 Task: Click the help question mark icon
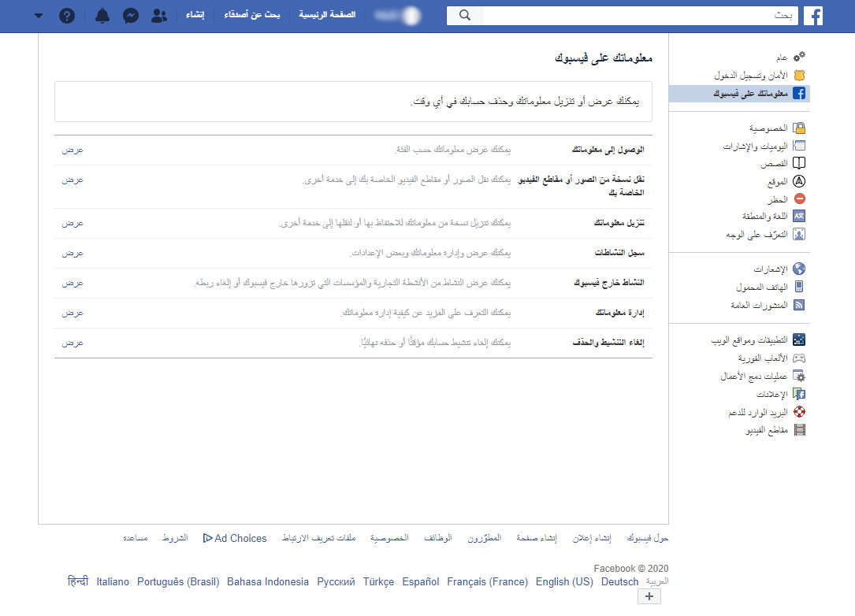point(67,16)
